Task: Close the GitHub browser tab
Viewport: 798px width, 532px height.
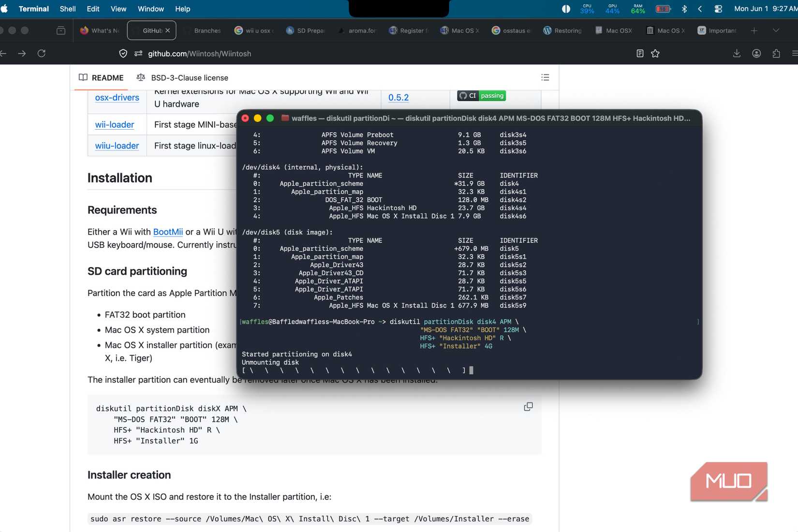Action: [168, 30]
